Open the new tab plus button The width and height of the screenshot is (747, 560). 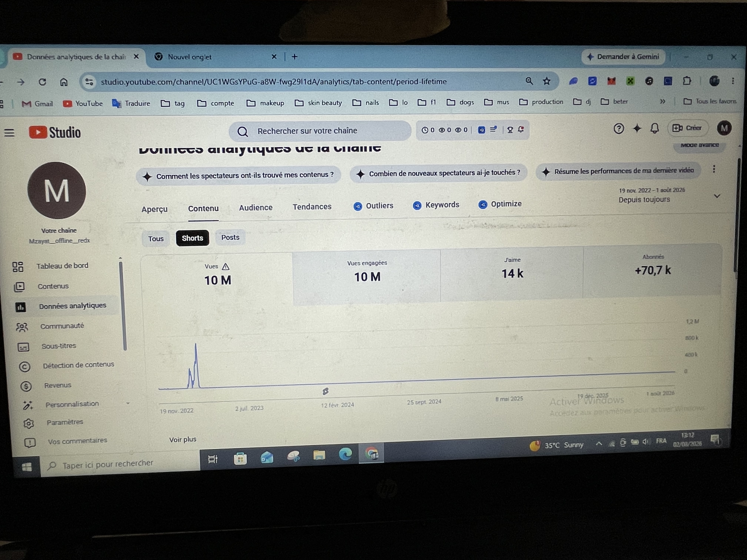point(294,57)
